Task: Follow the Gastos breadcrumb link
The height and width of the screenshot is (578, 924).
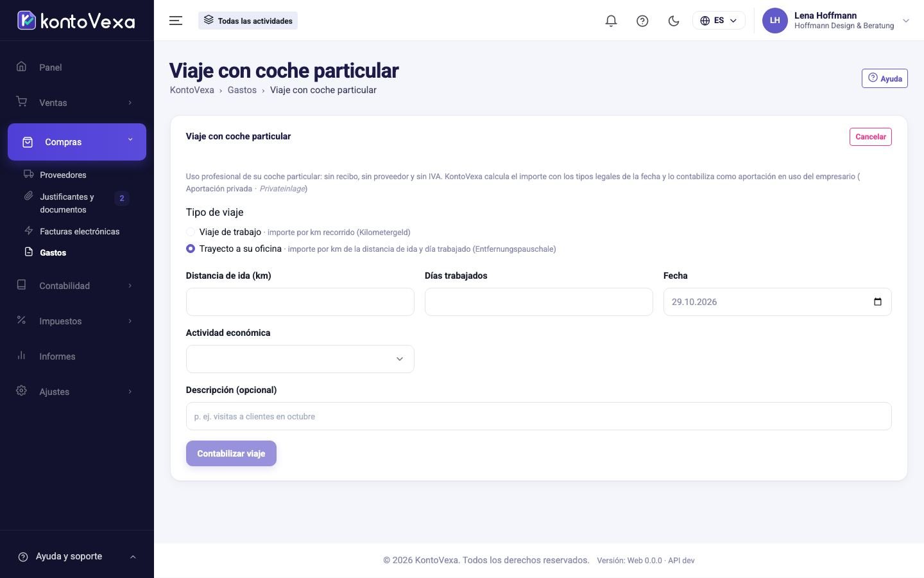Action: click(242, 90)
